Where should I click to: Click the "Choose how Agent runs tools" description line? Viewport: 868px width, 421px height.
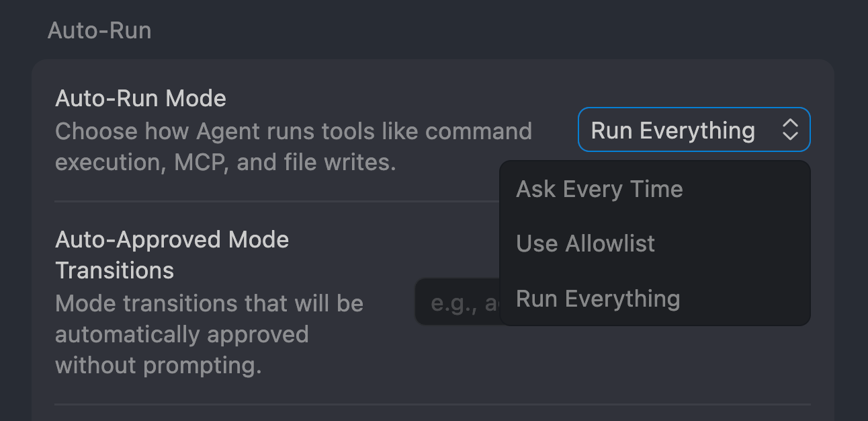coord(293,131)
